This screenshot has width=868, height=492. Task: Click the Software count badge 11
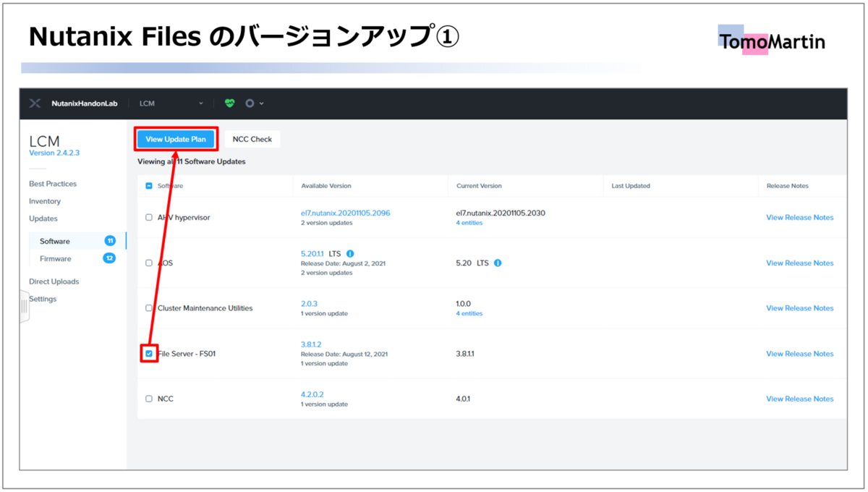click(x=110, y=241)
